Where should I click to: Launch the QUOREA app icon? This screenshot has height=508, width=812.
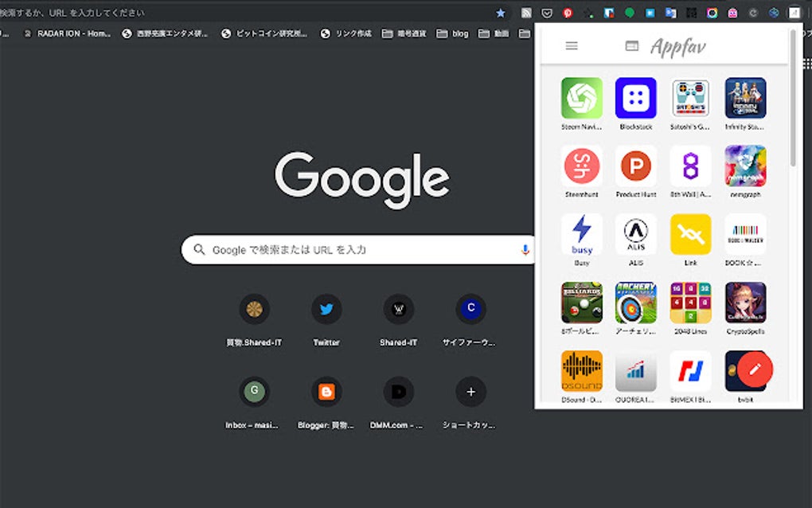coord(636,371)
